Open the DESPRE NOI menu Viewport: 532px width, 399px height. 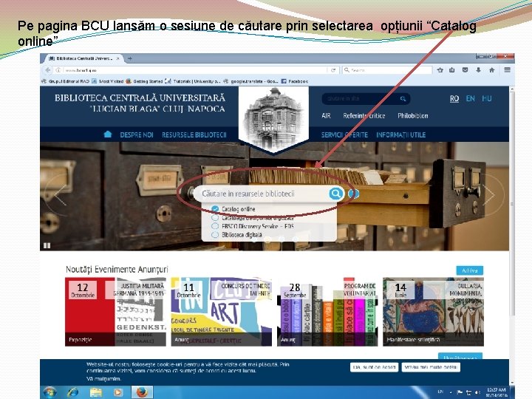(x=137, y=134)
